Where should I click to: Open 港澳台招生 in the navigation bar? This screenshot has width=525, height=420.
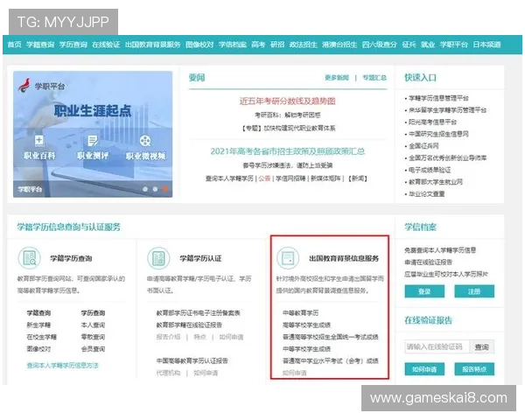click(339, 45)
